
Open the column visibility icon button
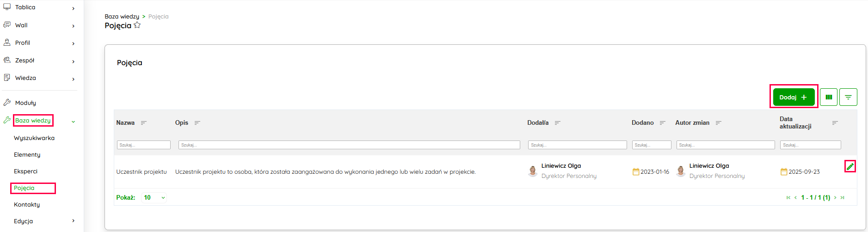click(x=829, y=97)
